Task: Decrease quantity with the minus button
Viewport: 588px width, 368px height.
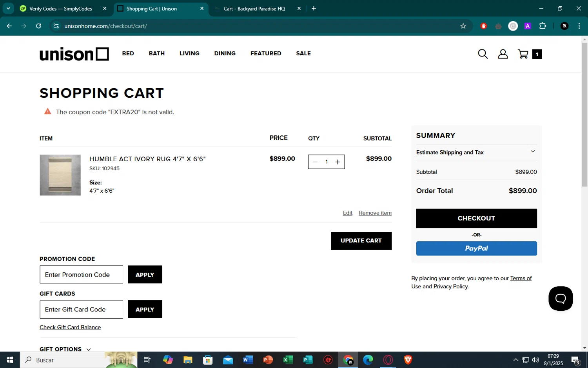Action: tap(315, 162)
